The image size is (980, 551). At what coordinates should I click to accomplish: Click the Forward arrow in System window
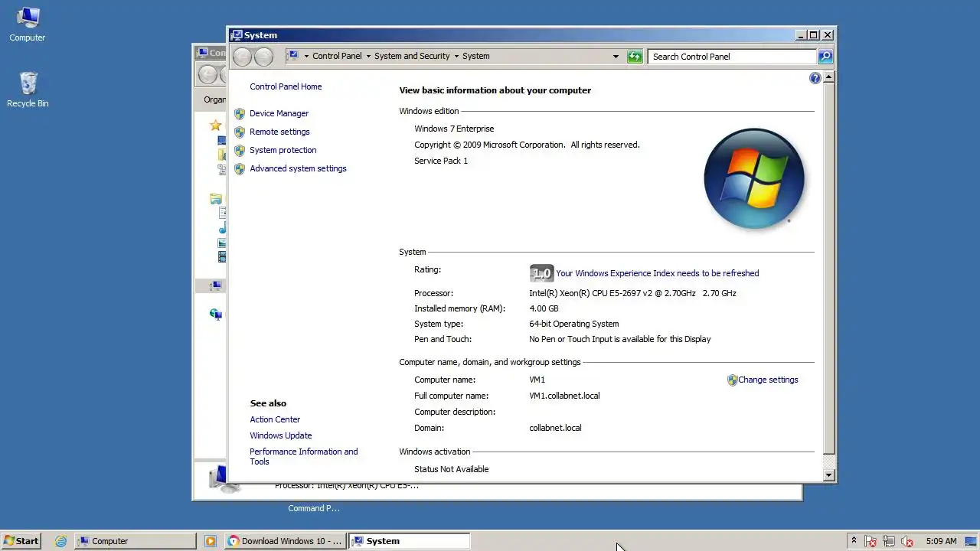pos(263,56)
